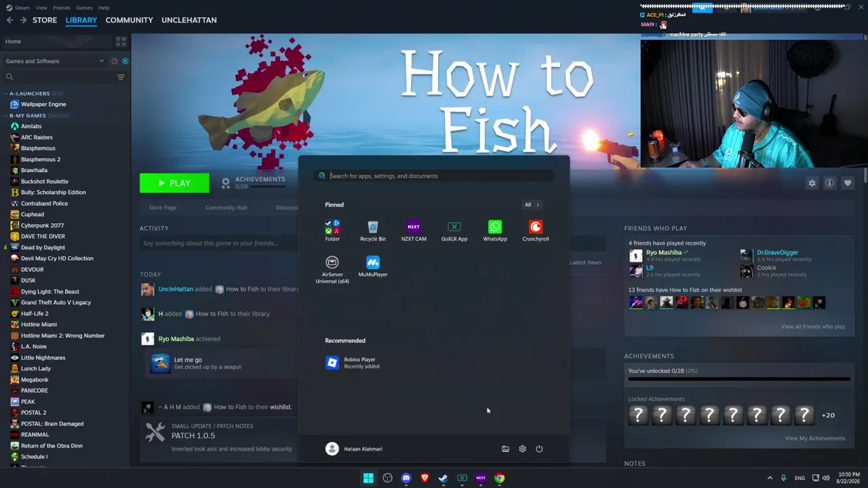Toggle sort by recent activity clock icon
Screen dimensions: 868x488
tap(115, 61)
